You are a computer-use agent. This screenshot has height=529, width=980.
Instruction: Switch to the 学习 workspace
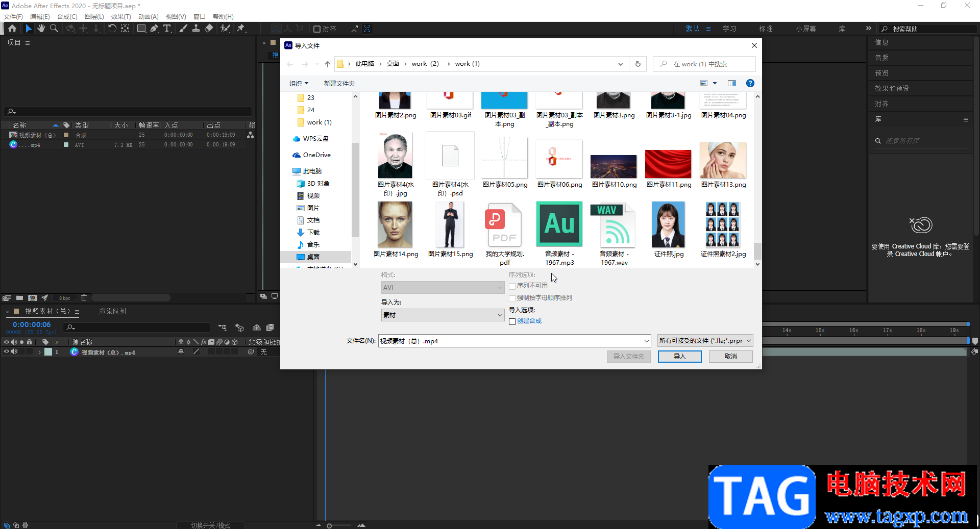click(729, 29)
